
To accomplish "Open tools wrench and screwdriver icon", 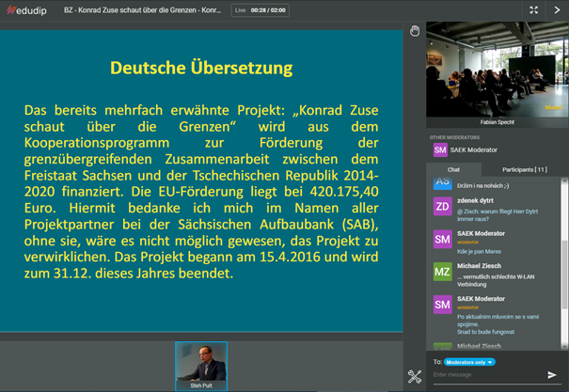I will point(415,376).
